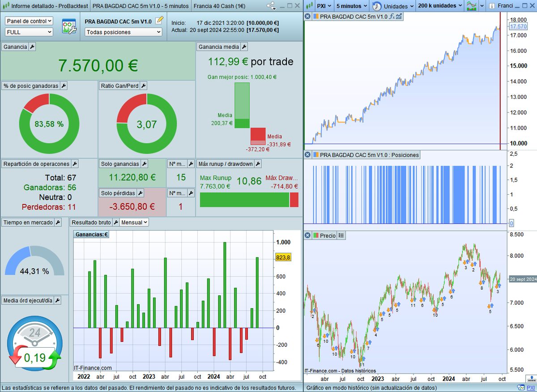Click candlestick icon on the chart window title bar
The width and height of the screenshot is (537, 392).
(x=309, y=6)
